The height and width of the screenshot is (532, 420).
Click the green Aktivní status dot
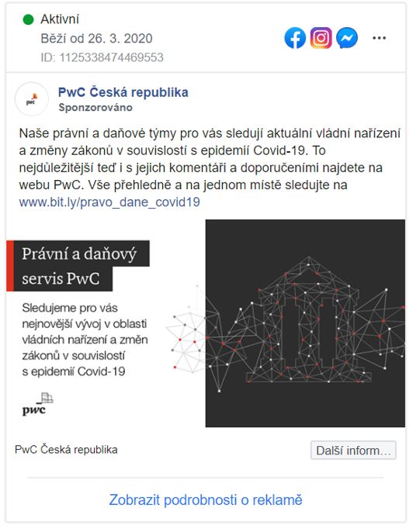[x=28, y=19]
